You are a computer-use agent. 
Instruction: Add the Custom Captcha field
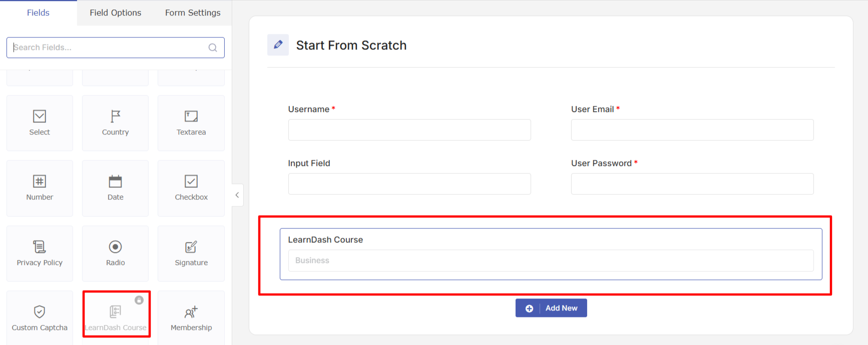pyautogui.click(x=40, y=318)
